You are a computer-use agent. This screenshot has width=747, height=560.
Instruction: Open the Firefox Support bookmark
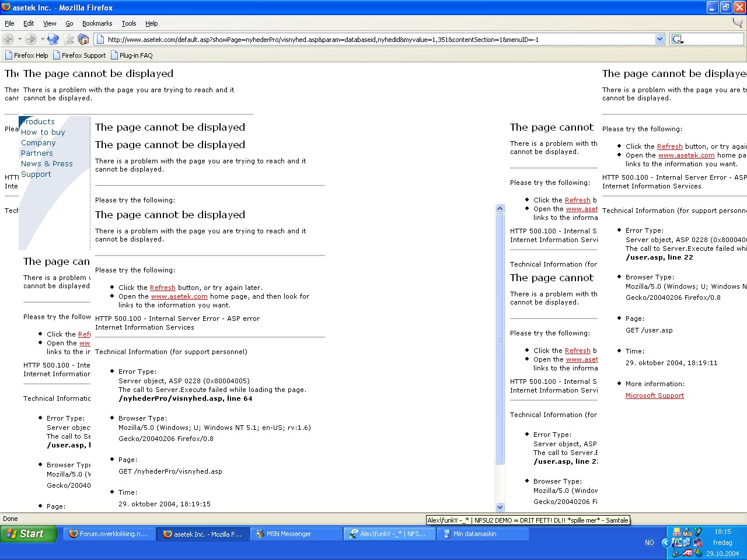click(80, 55)
